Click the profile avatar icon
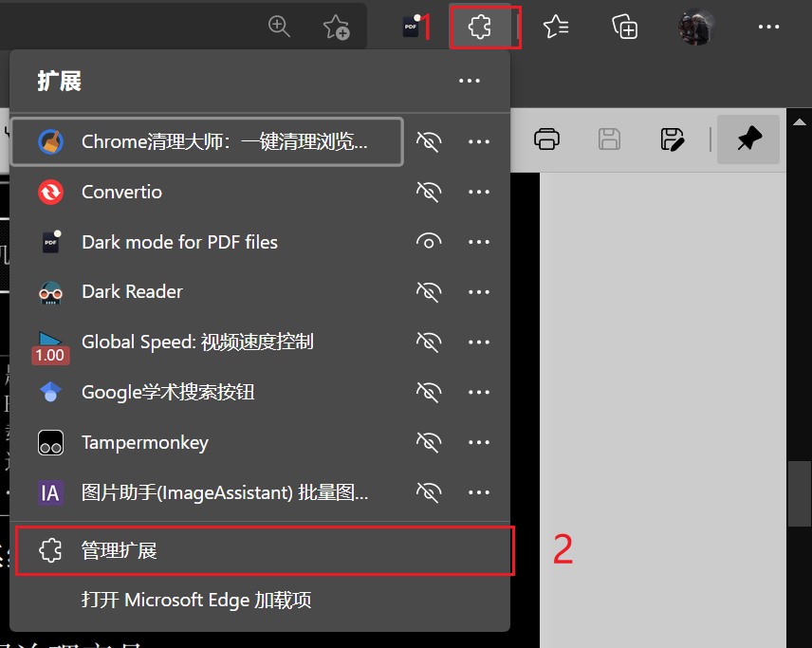Viewport: 812px width, 648px height. click(x=696, y=27)
